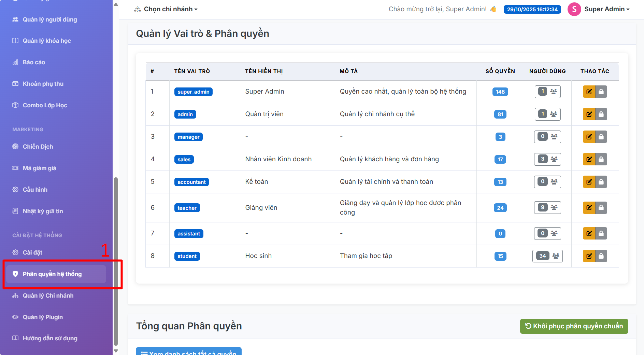Click Xem danh sách tất cả quyền button
Viewport: 644px width, 355px height.
[189, 352]
